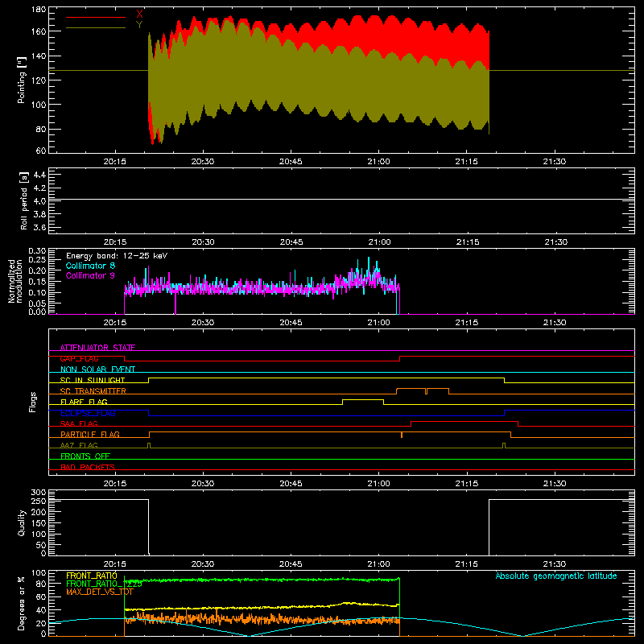Click the 21:15 tick label under Quality plot
This screenshot has height=644, width=644.
(467, 564)
